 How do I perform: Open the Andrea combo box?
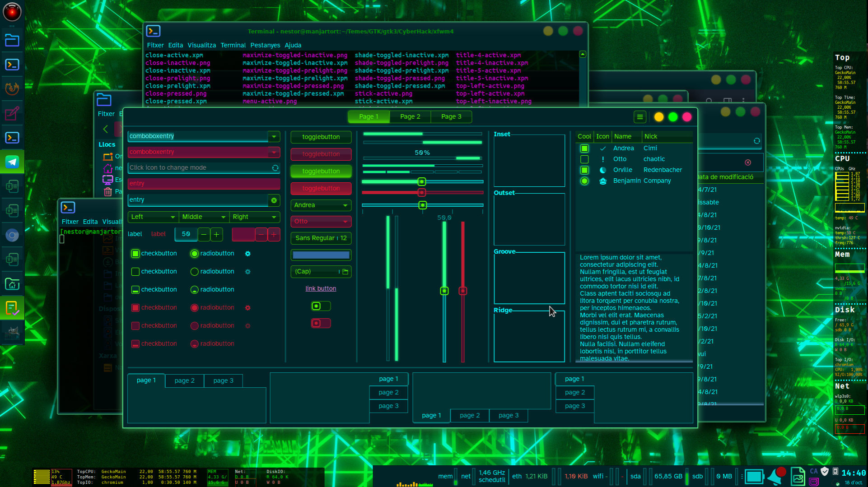321,205
